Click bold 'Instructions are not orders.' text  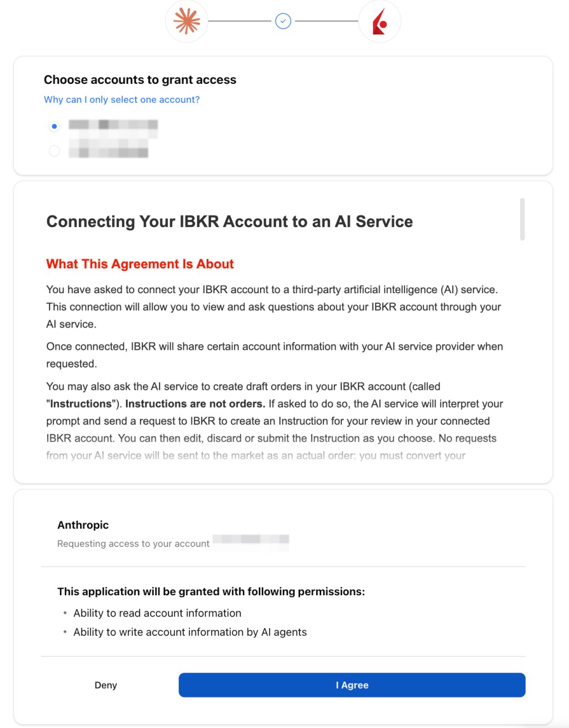click(195, 404)
